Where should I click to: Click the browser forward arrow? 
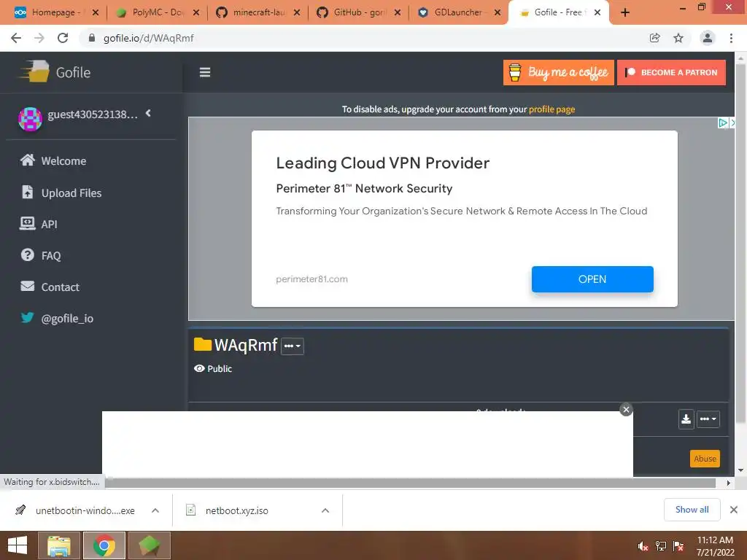pyautogui.click(x=39, y=38)
